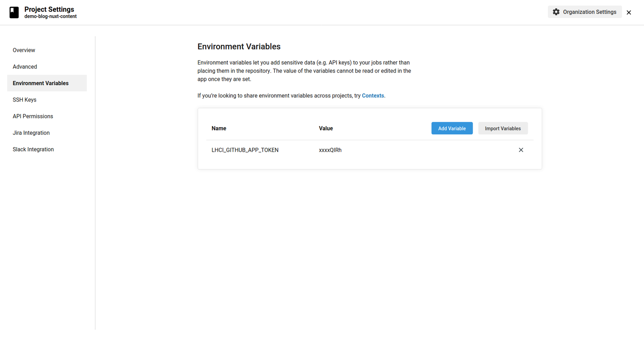Select Environment Variables in sidebar
The width and height of the screenshot is (644, 338).
point(47,83)
